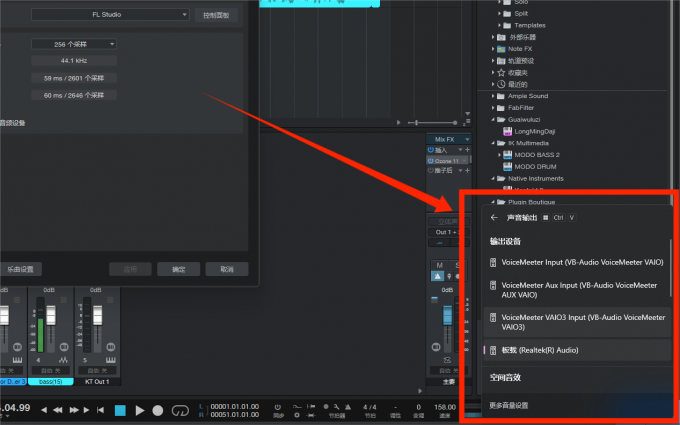
Task: Toggle Ozone 11 insert power button
Action: (x=431, y=160)
